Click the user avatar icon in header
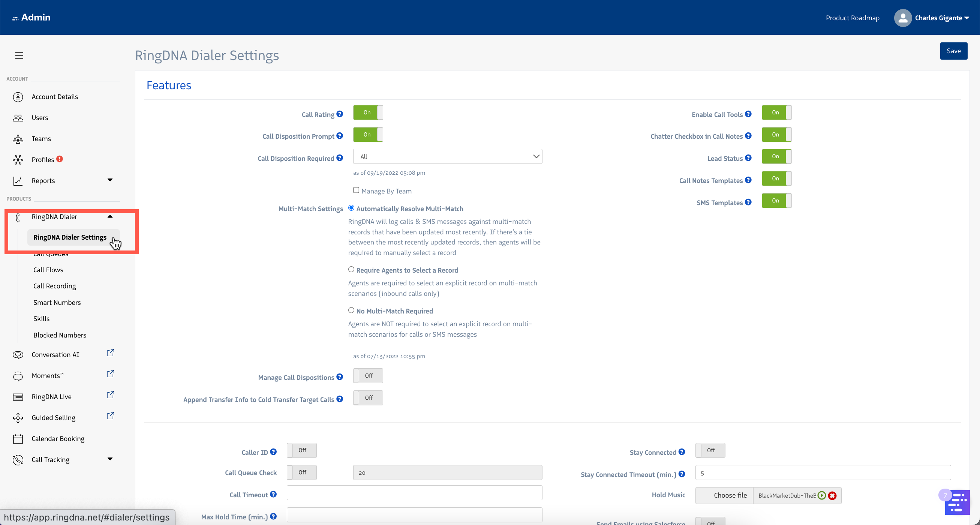The image size is (980, 525). pos(902,18)
